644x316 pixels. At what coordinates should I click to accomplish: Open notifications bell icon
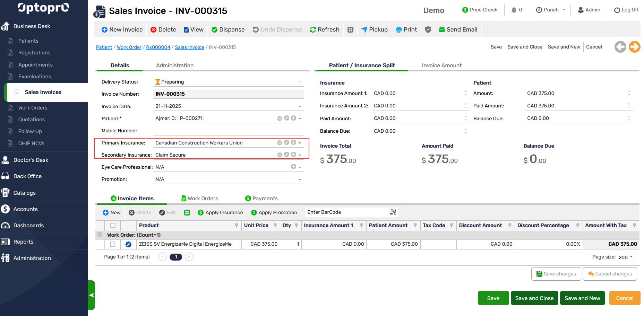coord(514,10)
